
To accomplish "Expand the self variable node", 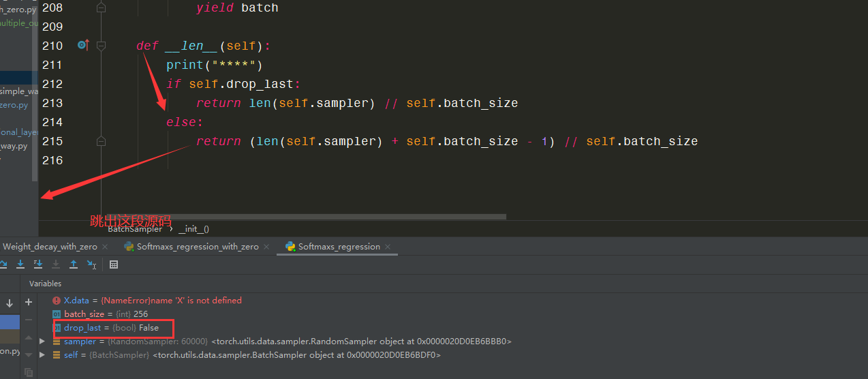I will pos(43,355).
